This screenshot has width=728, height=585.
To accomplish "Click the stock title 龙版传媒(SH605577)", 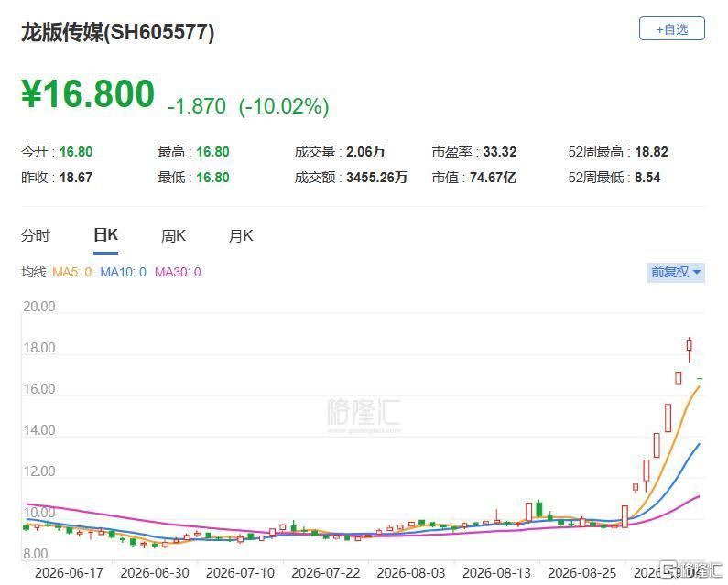I will click(x=117, y=33).
